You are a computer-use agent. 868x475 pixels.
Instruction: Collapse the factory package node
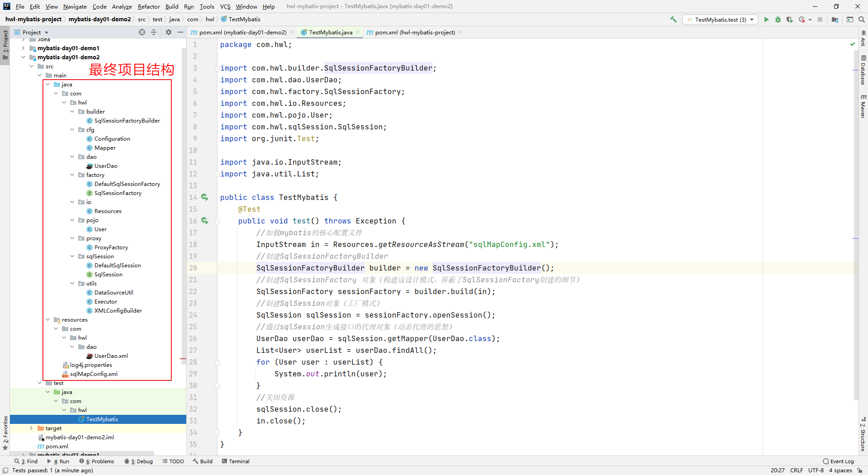coord(72,175)
